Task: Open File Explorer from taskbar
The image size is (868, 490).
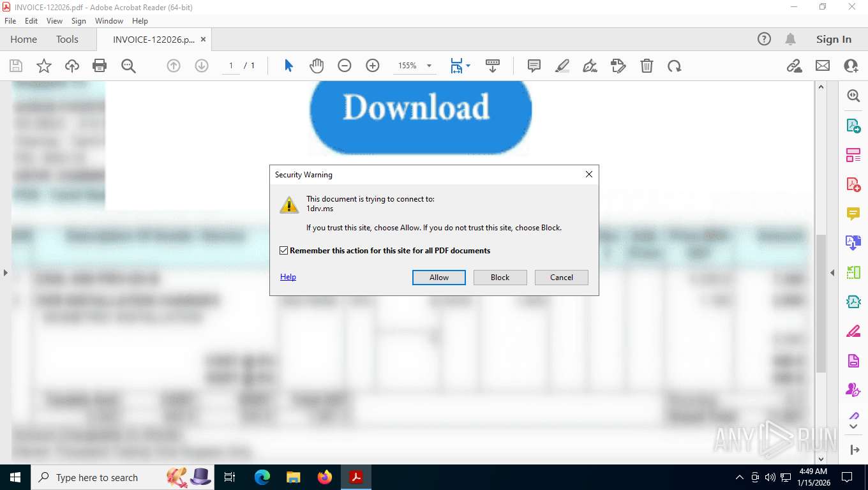Action: coord(294,477)
